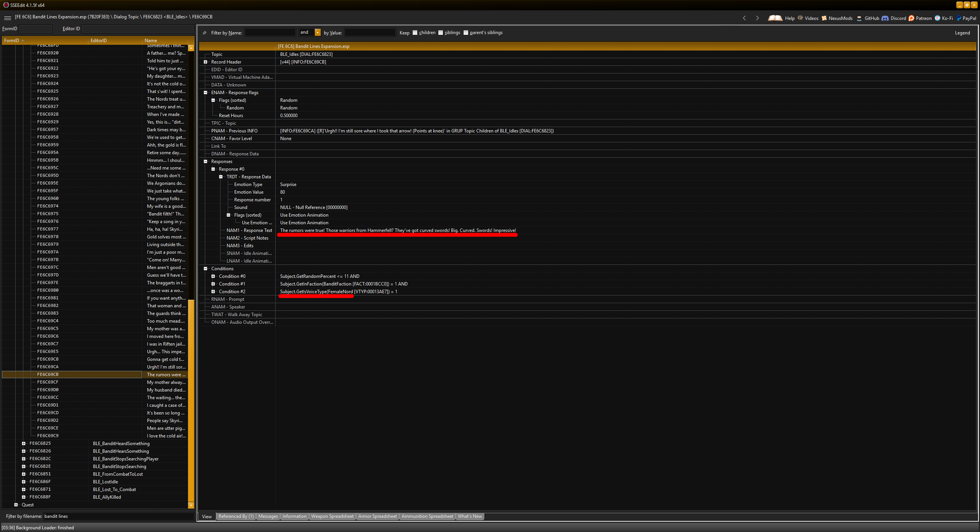Click the Help book icon
980x532 pixels.
(x=775, y=18)
